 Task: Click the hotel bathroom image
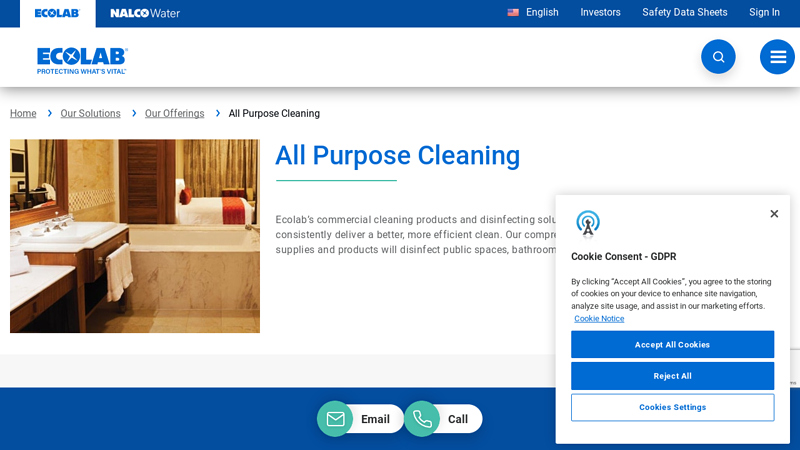click(135, 236)
